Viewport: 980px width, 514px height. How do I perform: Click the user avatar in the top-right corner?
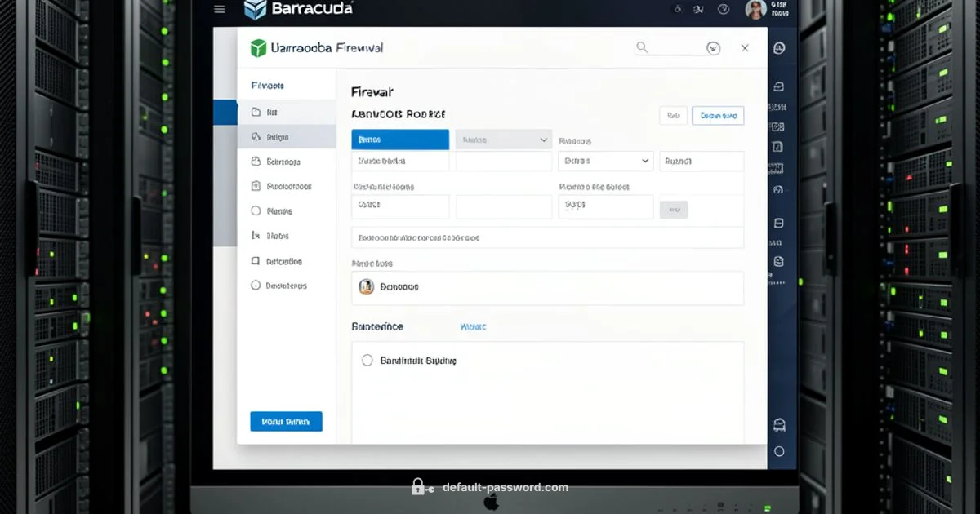[x=755, y=9]
